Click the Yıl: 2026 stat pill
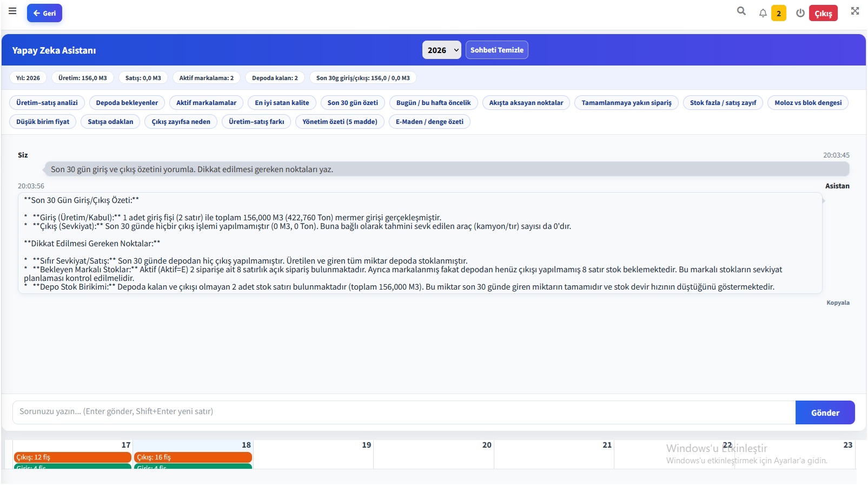Screen dimensions: 868x485 (x=28, y=78)
